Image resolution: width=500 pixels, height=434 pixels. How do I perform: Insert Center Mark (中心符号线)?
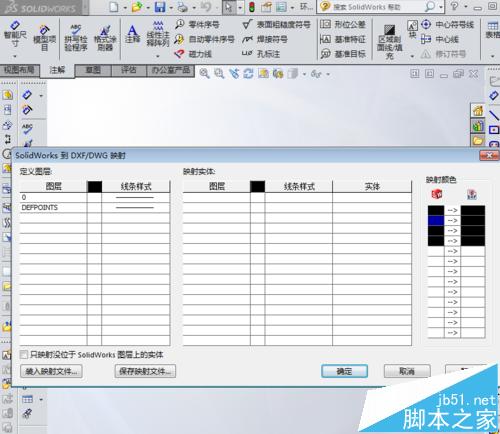(x=447, y=24)
